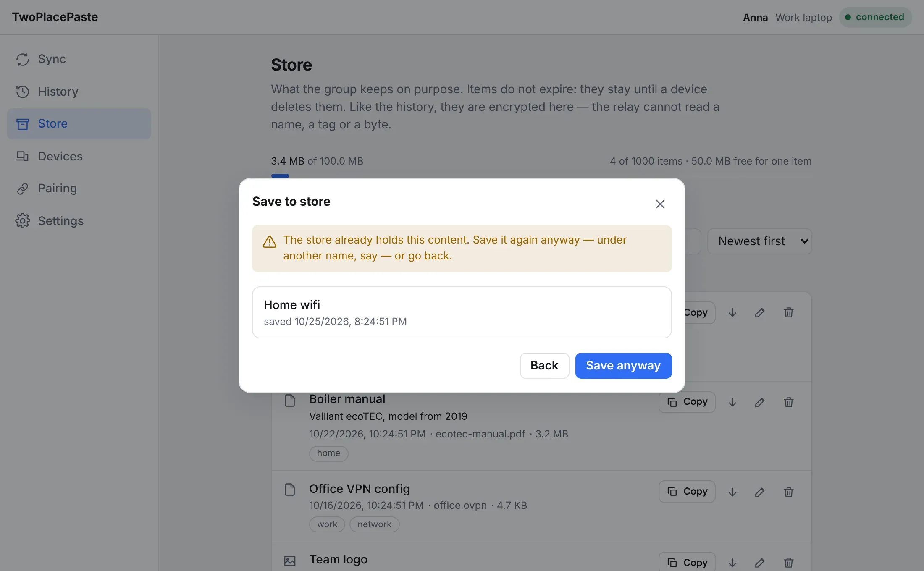Copy the Team logo item
Image resolution: width=924 pixels, height=571 pixels.
(x=687, y=563)
